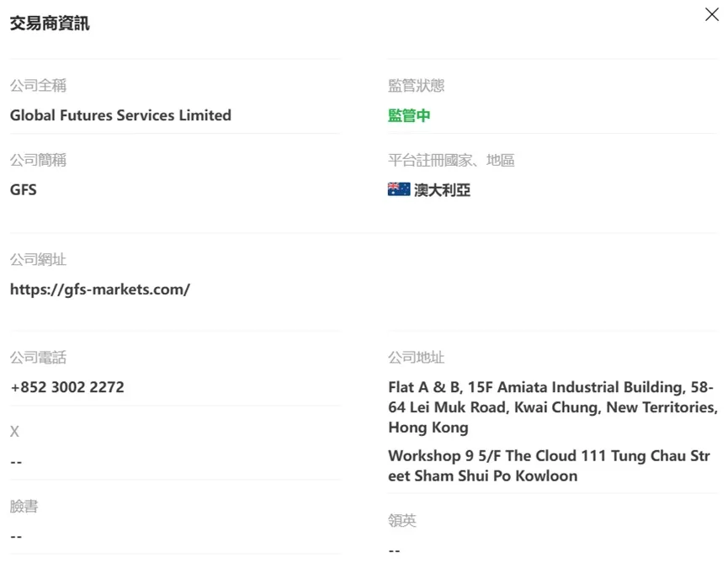The width and height of the screenshot is (728, 563).
Task: Click the 公司電話 label
Action: [x=38, y=358]
